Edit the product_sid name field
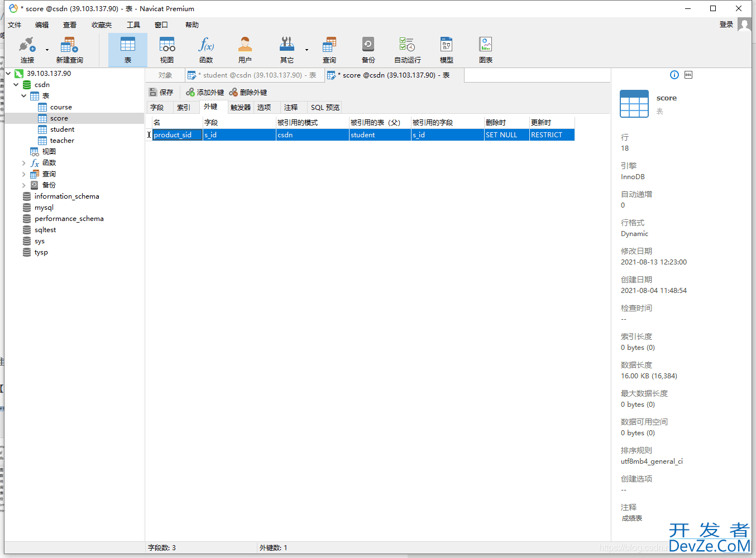The width and height of the screenshot is (756, 558). coord(178,135)
